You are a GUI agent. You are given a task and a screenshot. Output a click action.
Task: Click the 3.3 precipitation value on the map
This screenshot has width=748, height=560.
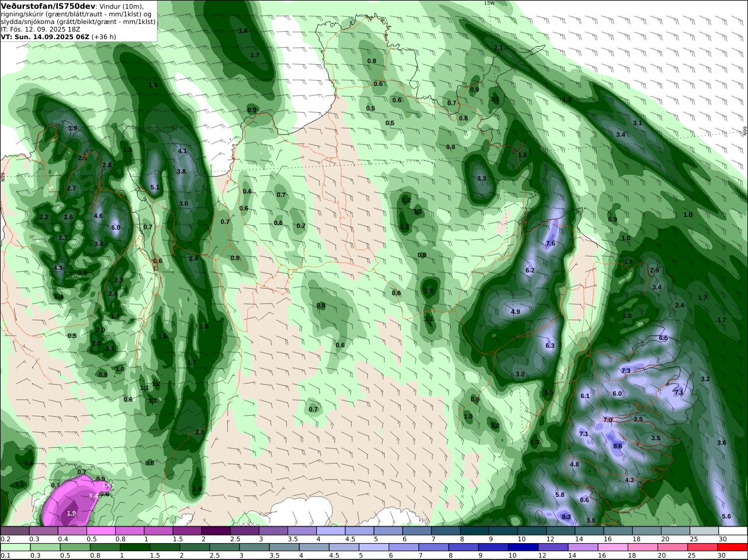482,178
